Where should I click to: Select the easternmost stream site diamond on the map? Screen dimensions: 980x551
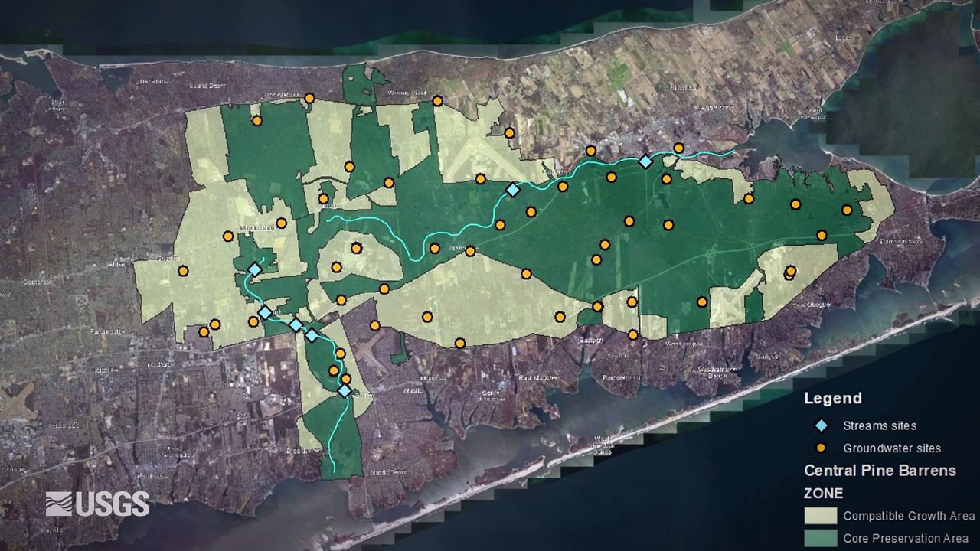[645, 161]
